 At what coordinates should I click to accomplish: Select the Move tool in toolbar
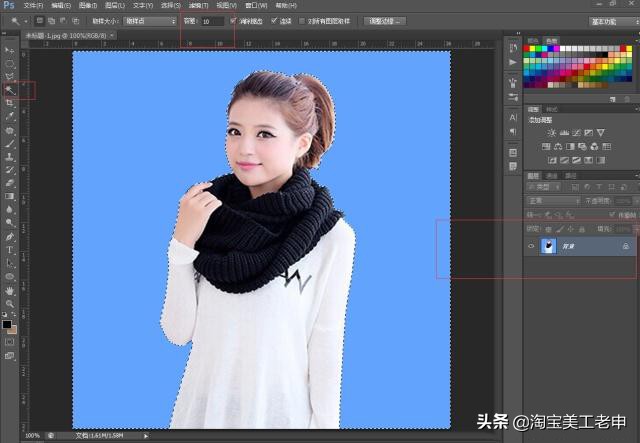pyautogui.click(x=10, y=49)
